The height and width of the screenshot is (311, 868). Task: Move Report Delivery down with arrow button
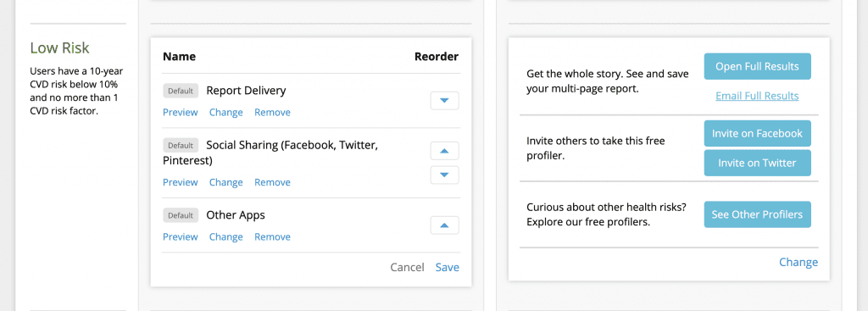(444, 101)
